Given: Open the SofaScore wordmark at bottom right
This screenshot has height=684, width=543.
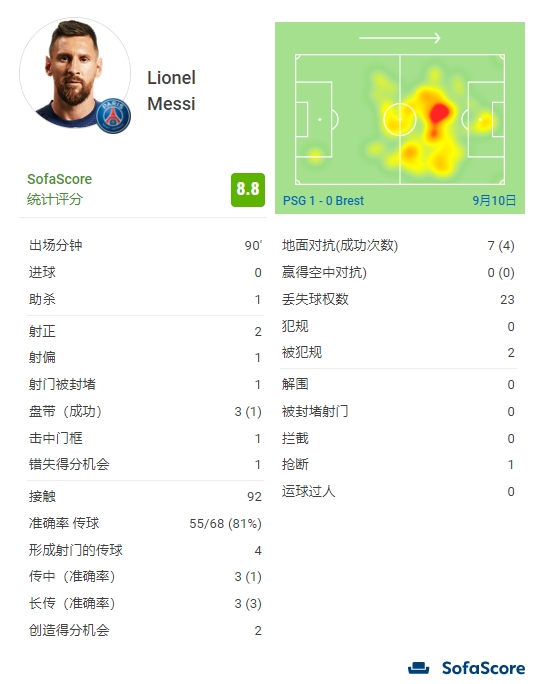Looking at the screenshot, I should click(483, 668).
